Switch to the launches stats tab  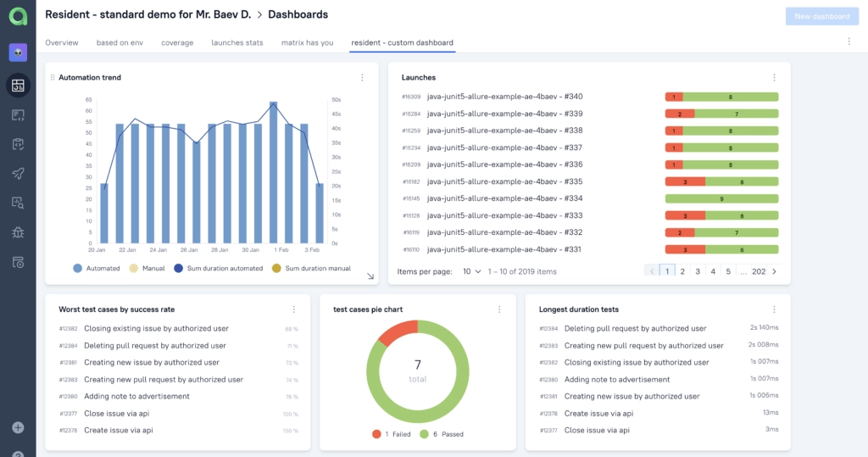tap(237, 42)
